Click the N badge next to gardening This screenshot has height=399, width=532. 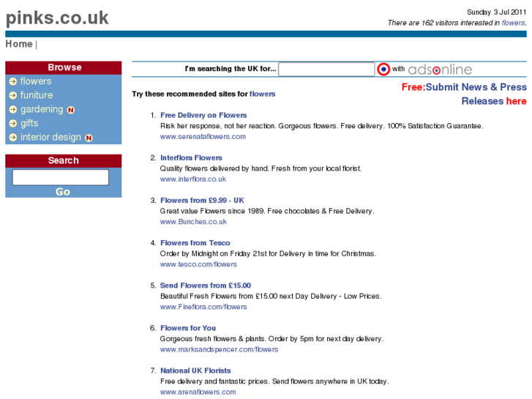(x=70, y=110)
